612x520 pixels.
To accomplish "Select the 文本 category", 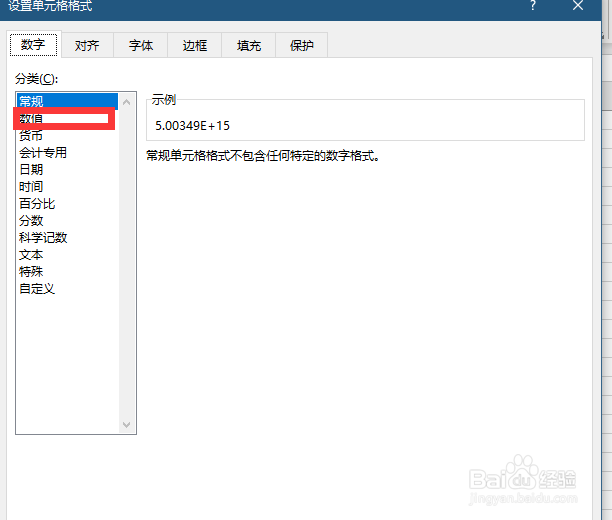I will click(x=67, y=255).
